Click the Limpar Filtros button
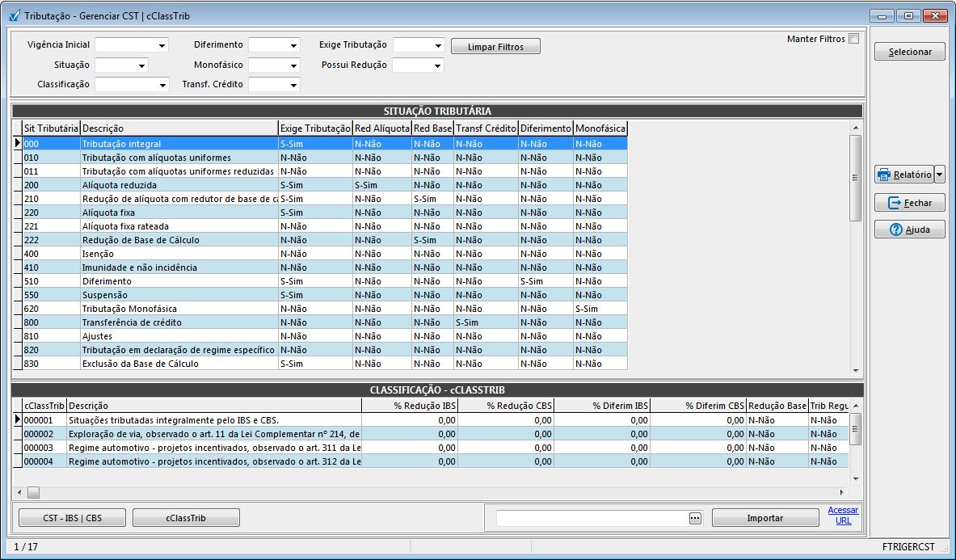The height and width of the screenshot is (560, 956). (x=495, y=47)
